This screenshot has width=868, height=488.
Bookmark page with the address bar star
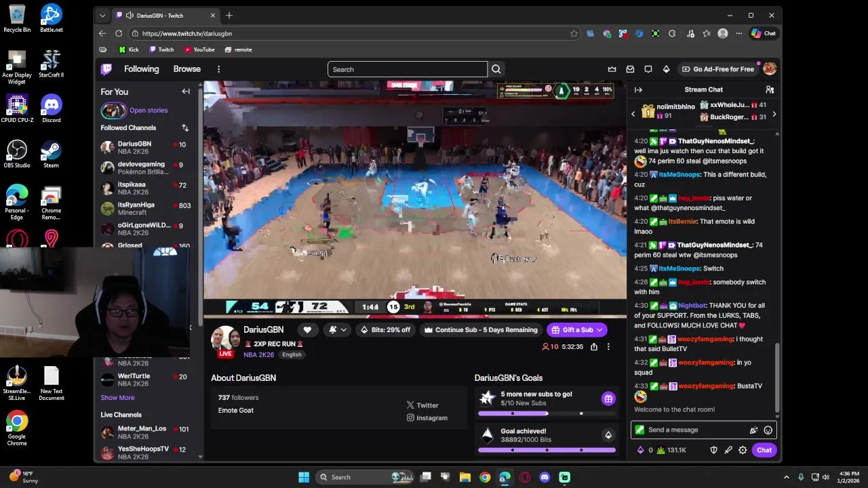pyautogui.click(x=574, y=33)
